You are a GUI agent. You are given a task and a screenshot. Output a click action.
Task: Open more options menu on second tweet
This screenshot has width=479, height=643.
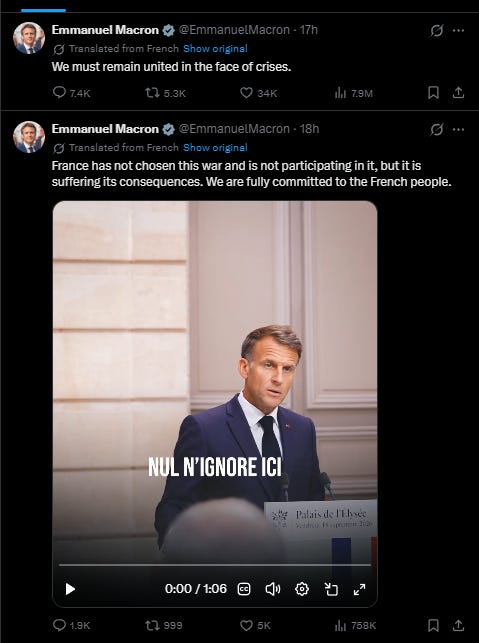pos(458,130)
